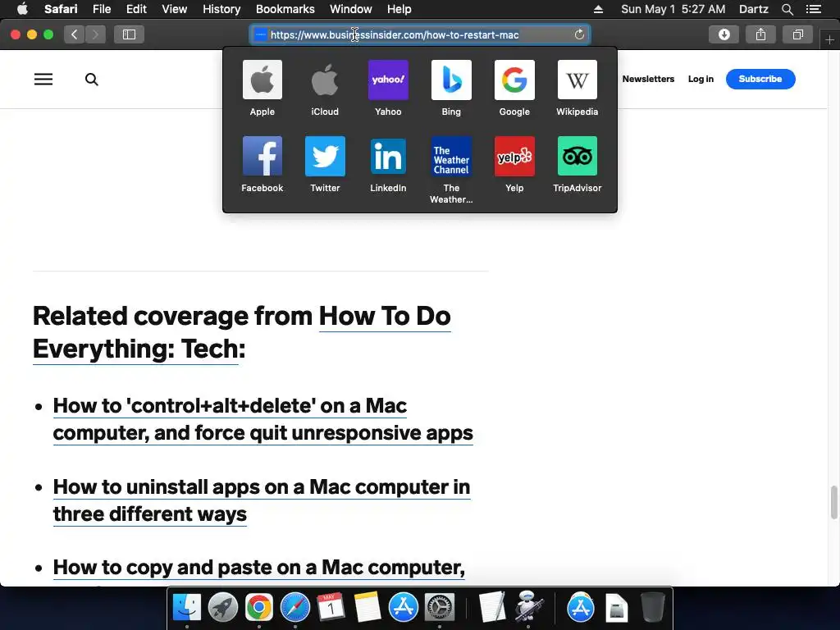Open the History menu
The width and height of the screenshot is (840, 630).
coord(221,9)
